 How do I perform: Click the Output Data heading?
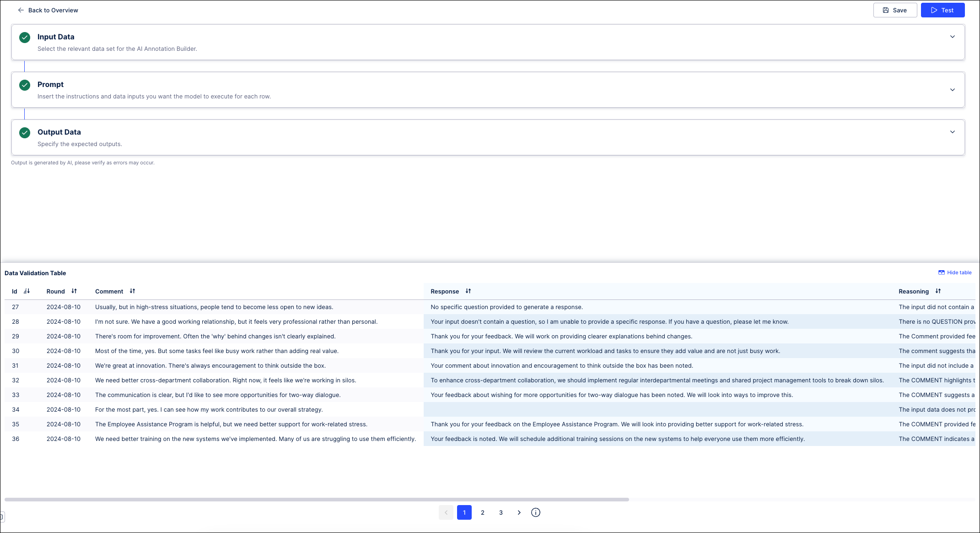pyautogui.click(x=59, y=132)
